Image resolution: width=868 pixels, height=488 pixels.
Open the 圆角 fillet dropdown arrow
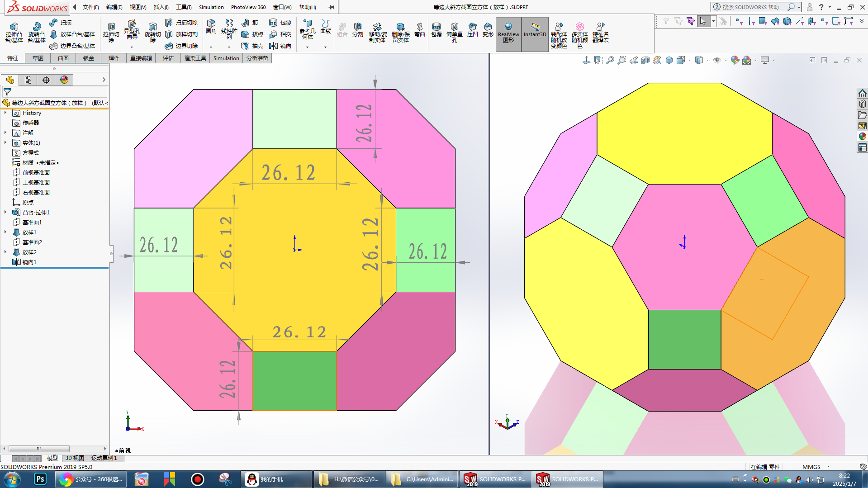click(x=211, y=47)
